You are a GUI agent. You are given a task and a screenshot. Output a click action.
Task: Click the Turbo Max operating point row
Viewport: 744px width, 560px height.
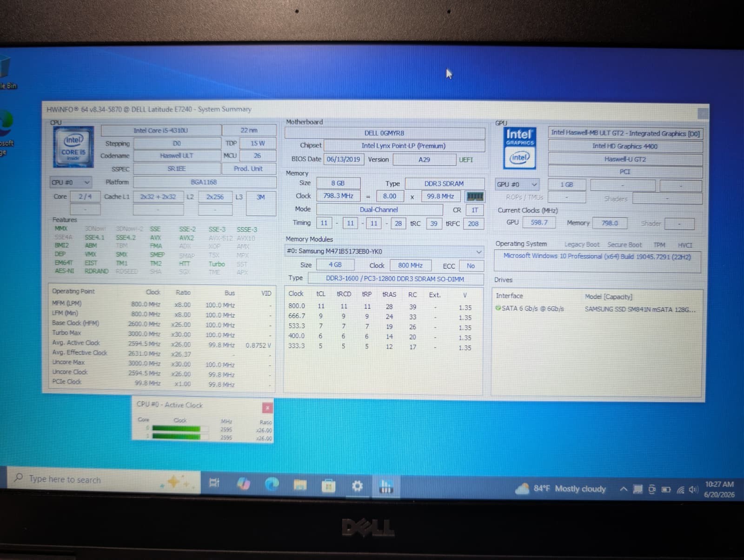point(162,334)
